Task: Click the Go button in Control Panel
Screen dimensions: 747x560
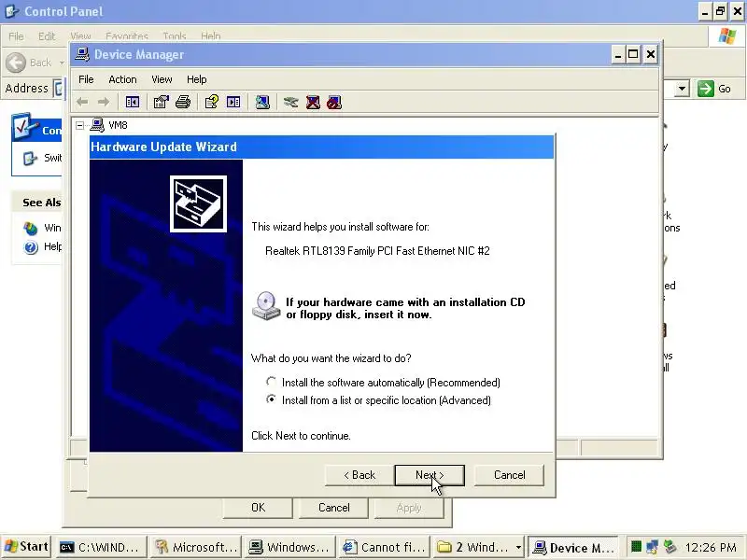Action: (x=714, y=89)
